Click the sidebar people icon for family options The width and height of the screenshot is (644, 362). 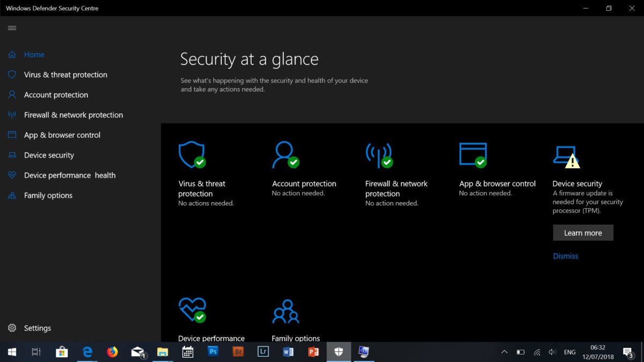(x=12, y=195)
